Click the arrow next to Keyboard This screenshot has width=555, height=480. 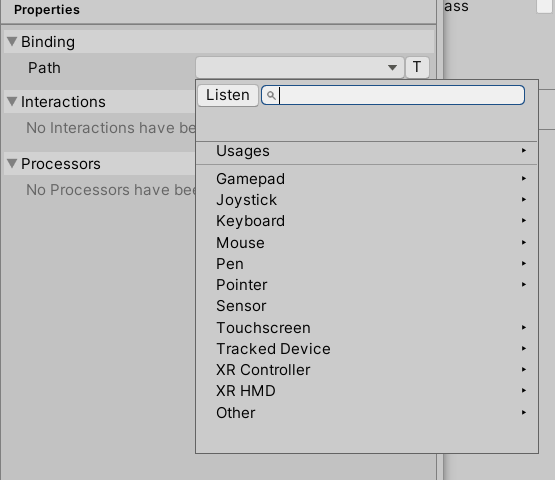[524, 221]
